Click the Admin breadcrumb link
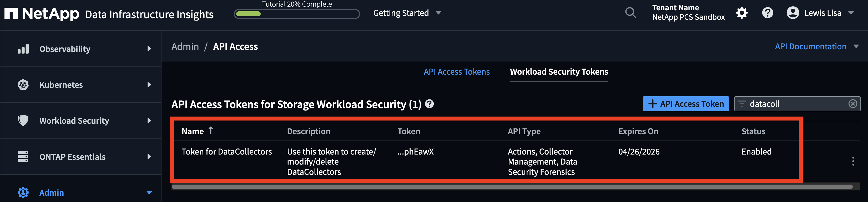Image resolution: width=868 pixels, height=202 pixels. pyautogui.click(x=185, y=47)
